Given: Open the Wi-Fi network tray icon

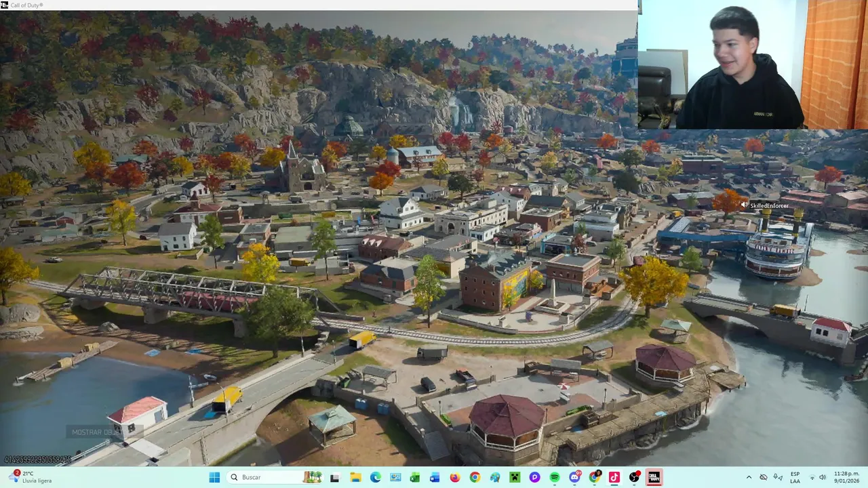Looking at the screenshot, I should (x=812, y=477).
